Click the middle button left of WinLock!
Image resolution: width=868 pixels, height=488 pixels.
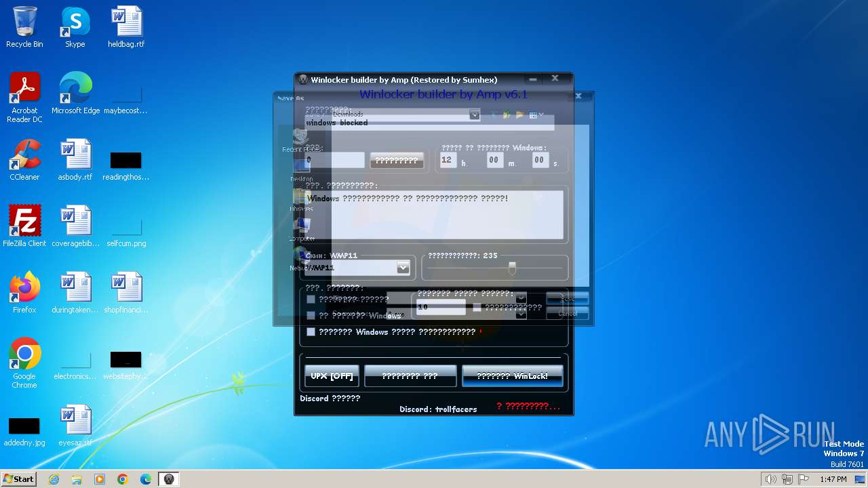pos(410,376)
